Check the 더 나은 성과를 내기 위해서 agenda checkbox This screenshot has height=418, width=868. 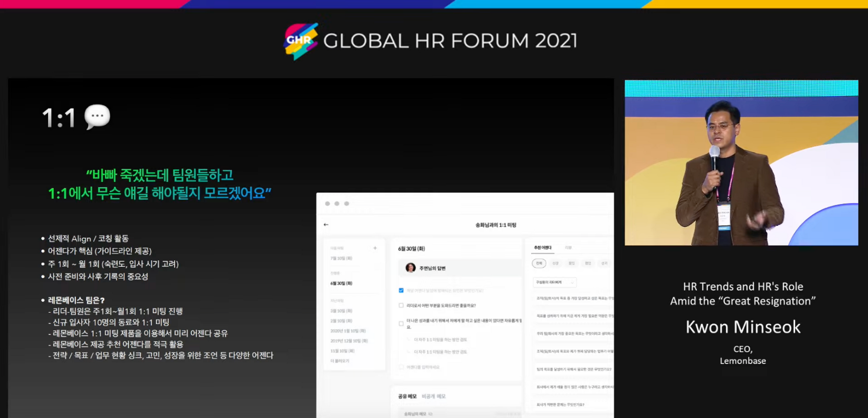pyautogui.click(x=401, y=323)
